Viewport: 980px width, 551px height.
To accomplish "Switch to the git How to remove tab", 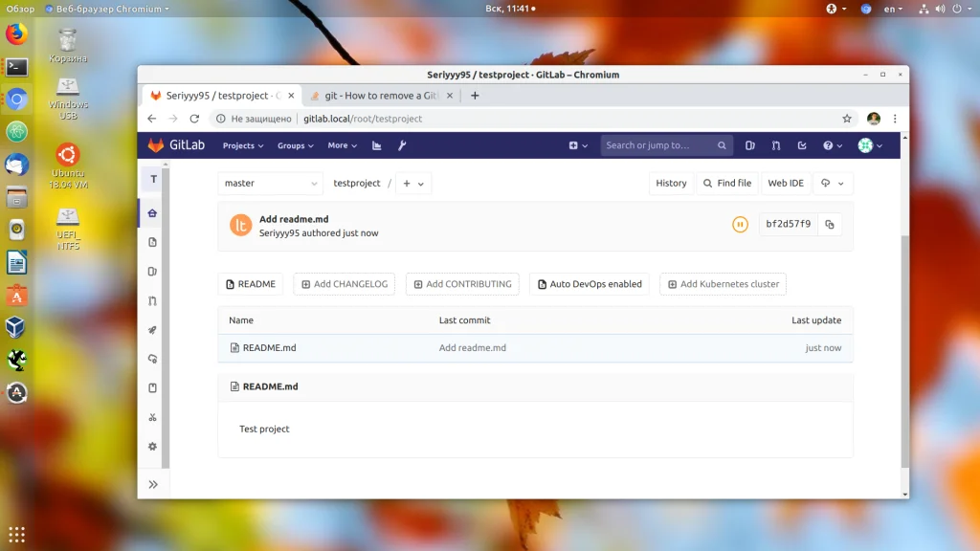I will point(381,96).
